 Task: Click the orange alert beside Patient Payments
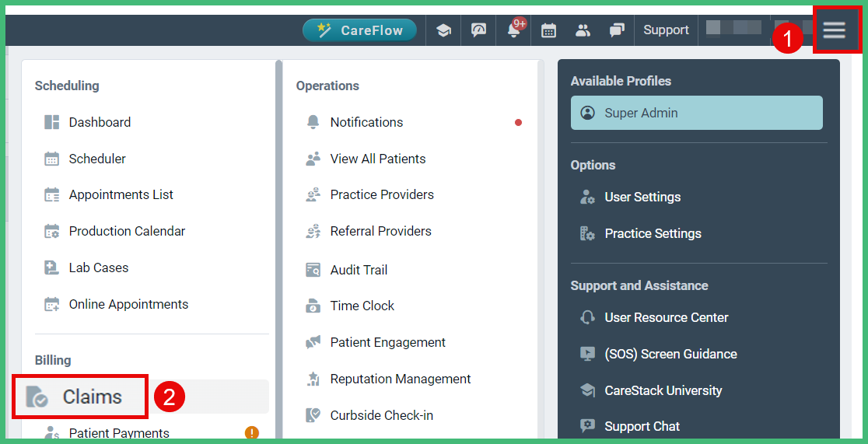tap(252, 432)
